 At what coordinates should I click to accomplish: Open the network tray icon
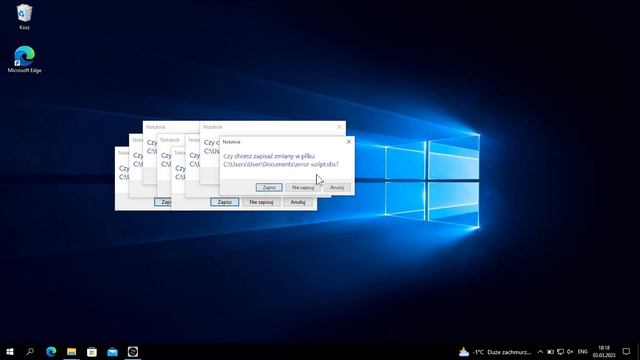pyautogui.click(x=560, y=352)
